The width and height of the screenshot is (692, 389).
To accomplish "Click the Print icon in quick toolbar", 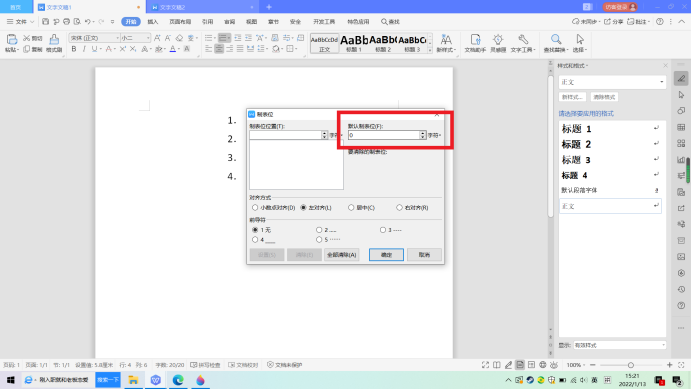I will coord(67,22).
